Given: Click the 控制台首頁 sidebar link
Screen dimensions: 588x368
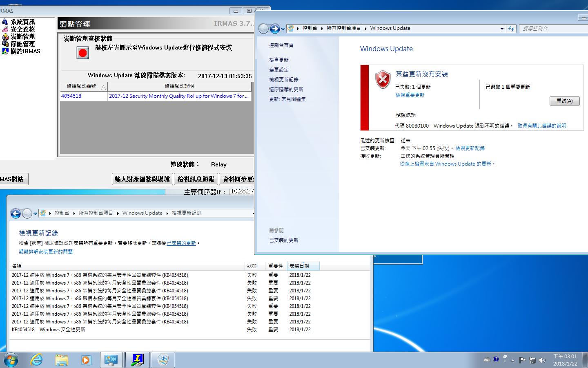Looking at the screenshot, I should pyautogui.click(x=281, y=45).
